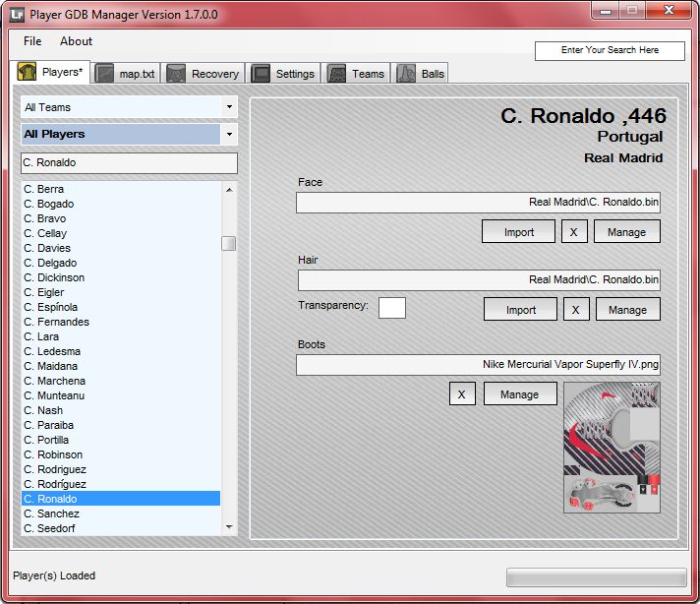Select C. Lara in the list
Screen dimensions: 700x604
(121, 336)
